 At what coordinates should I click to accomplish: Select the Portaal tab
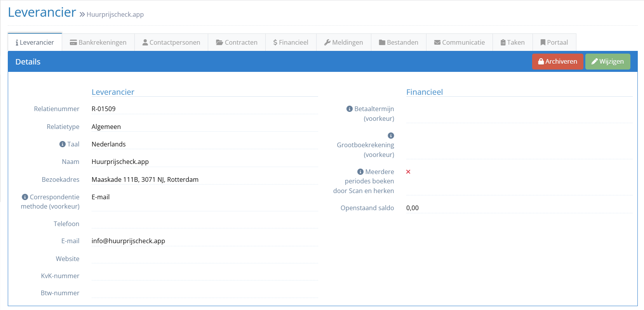pos(554,42)
